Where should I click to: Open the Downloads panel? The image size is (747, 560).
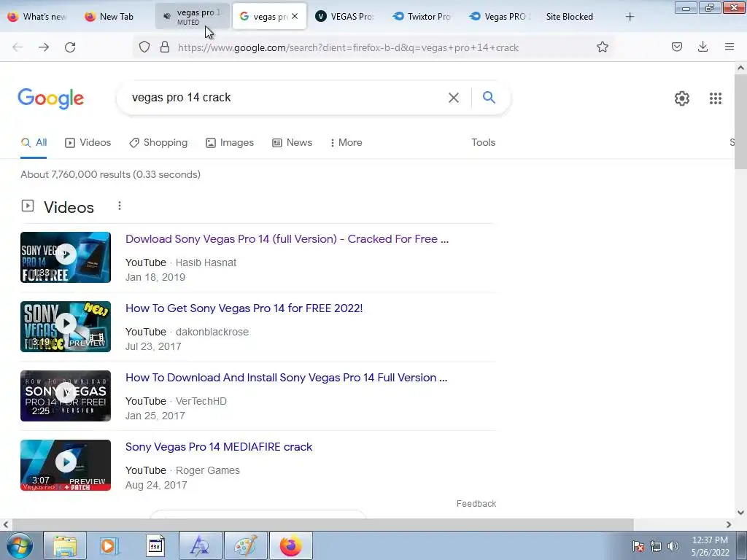click(703, 47)
